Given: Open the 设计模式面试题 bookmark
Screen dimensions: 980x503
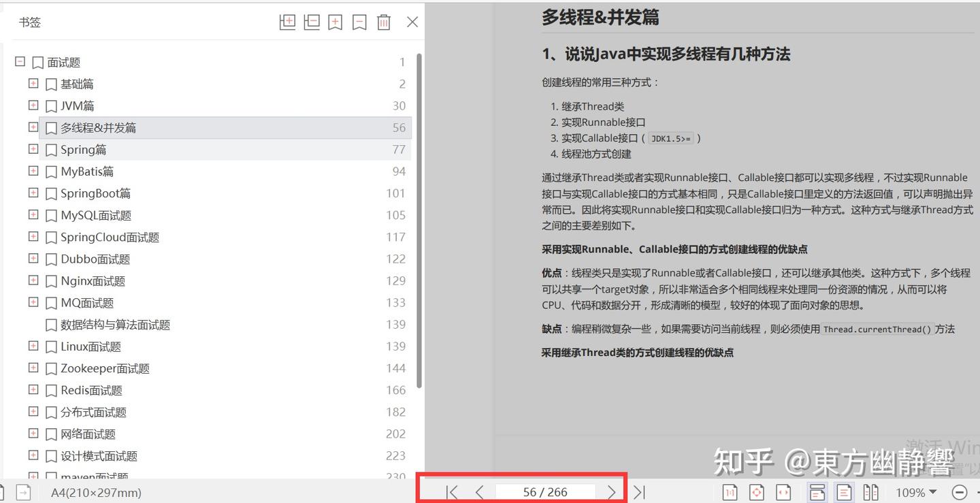Looking at the screenshot, I should click(99, 456).
